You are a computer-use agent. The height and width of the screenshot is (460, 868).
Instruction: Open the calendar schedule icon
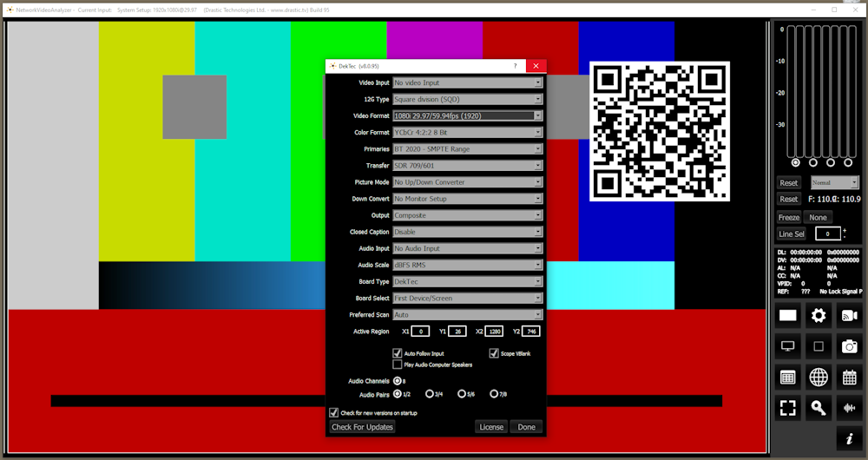coord(849,378)
